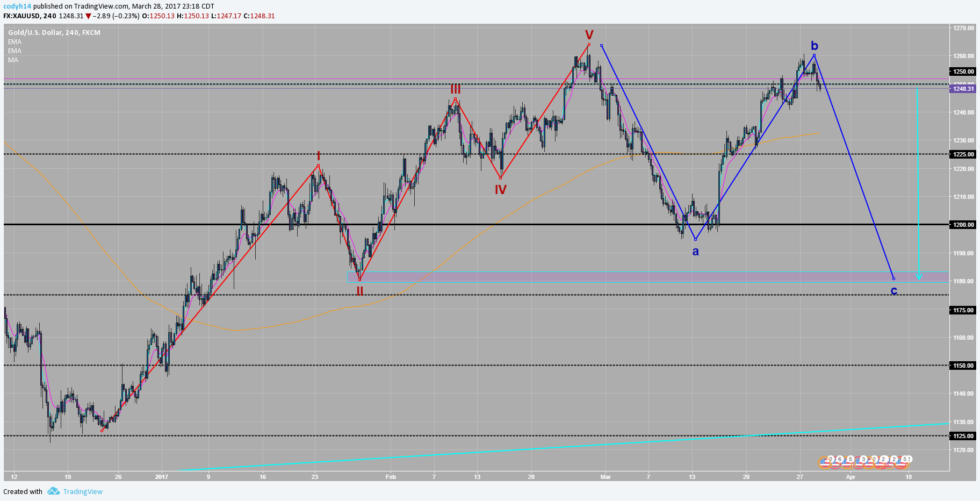Click the 16 date label on the time axis
The width and height of the screenshot is (980, 501).
click(x=263, y=477)
